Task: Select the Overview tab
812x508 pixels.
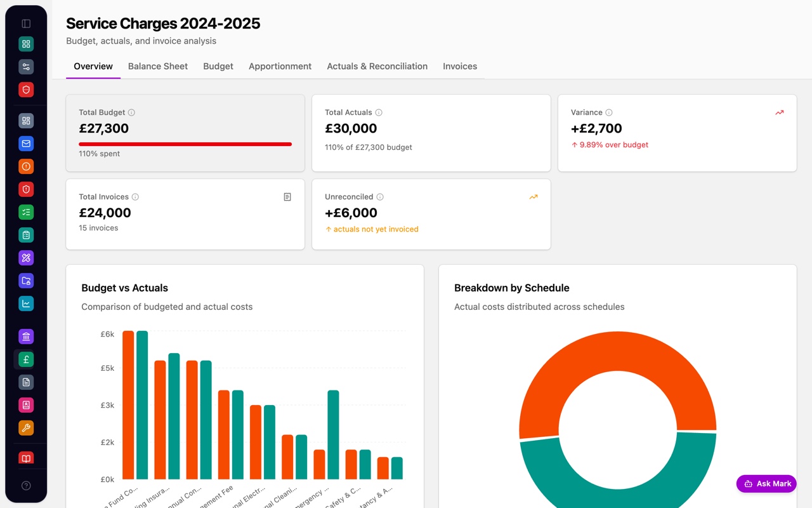Action: coord(93,66)
